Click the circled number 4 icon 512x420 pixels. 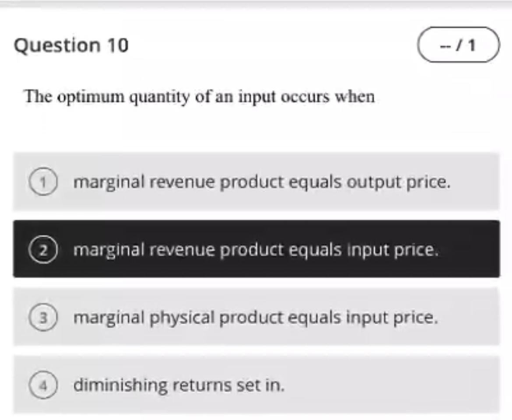(43, 385)
